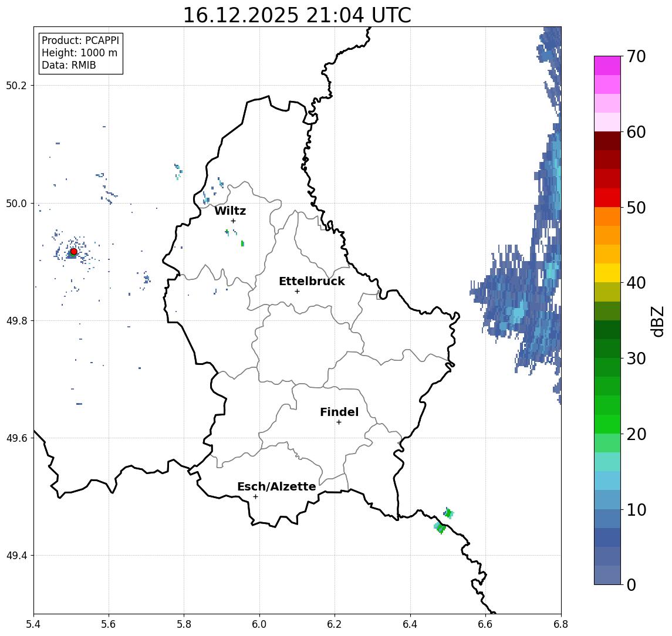Click the longitude tick label 6.0
Screen dimensions: 672x636
click(259, 624)
